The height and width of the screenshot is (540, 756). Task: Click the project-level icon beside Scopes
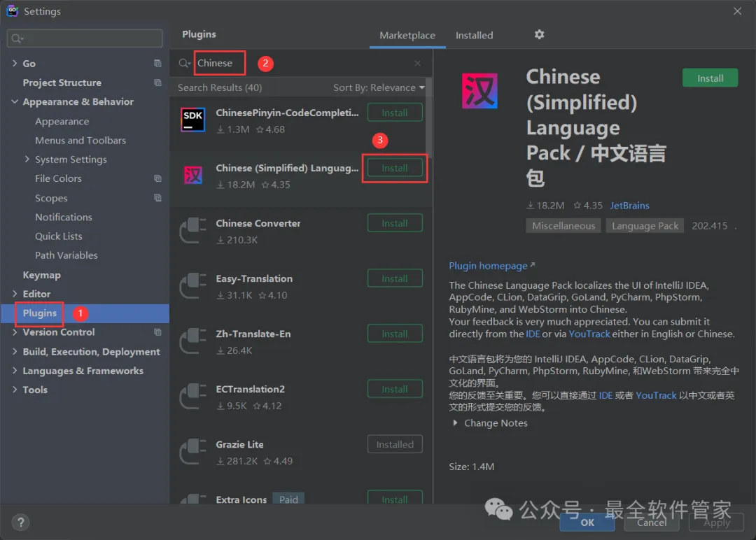pos(157,197)
